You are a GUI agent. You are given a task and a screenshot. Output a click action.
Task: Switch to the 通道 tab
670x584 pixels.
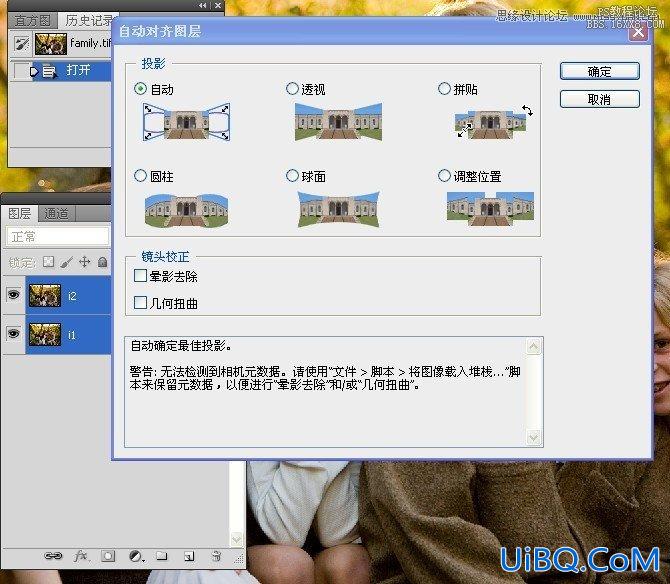click(56, 213)
